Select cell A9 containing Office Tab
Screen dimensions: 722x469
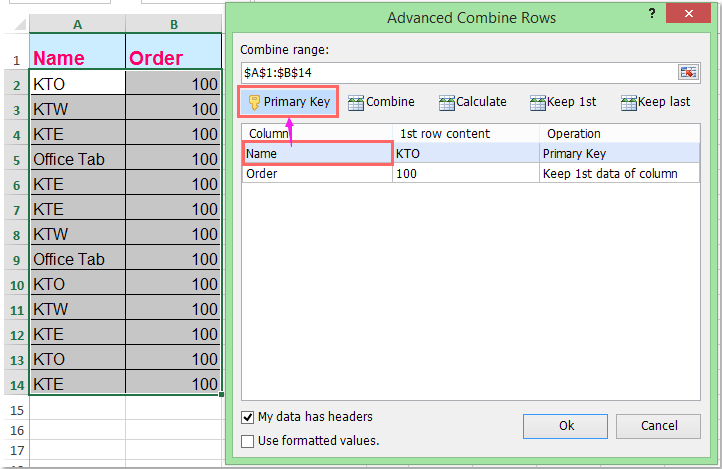77,259
